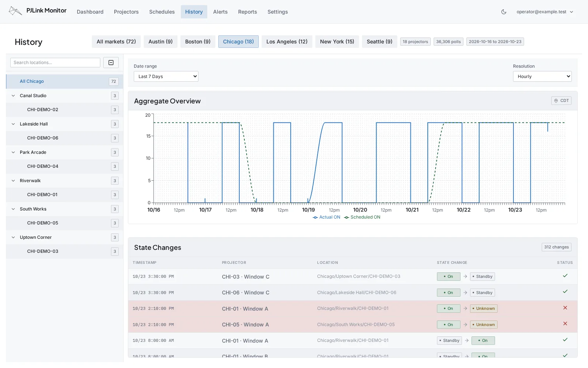Click the 312 changes badge
The image size is (588, 368).
[x=556, y=247]
